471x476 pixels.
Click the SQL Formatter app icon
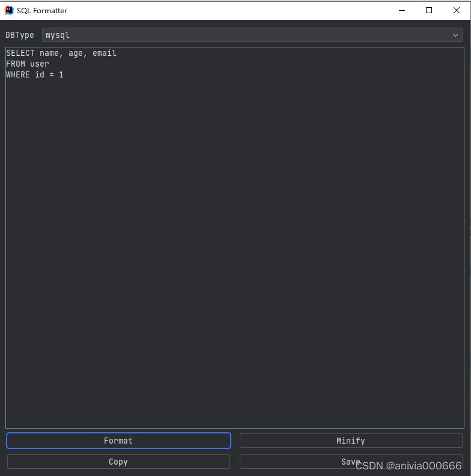coord(9,10)
